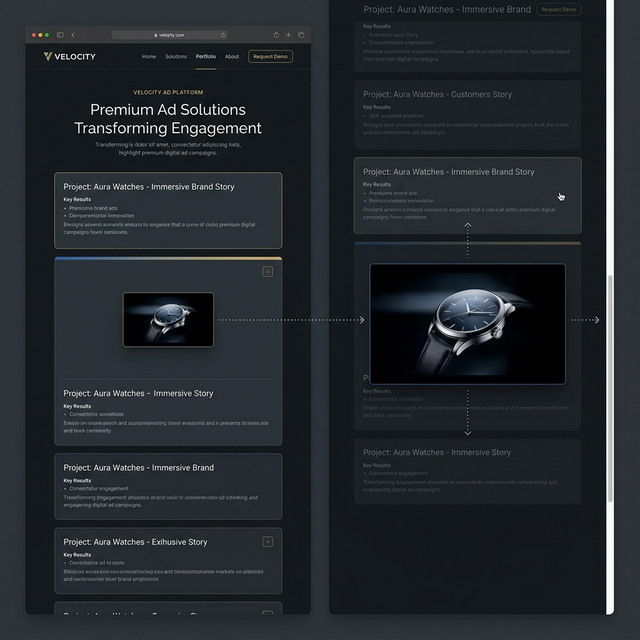Open the small watch thumbnail in the left page
640x640 pixels.
point(168,319)
